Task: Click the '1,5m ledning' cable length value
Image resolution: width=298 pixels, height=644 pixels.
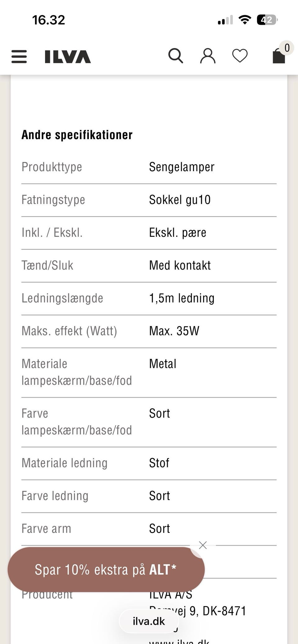Action: coord(182,298)
